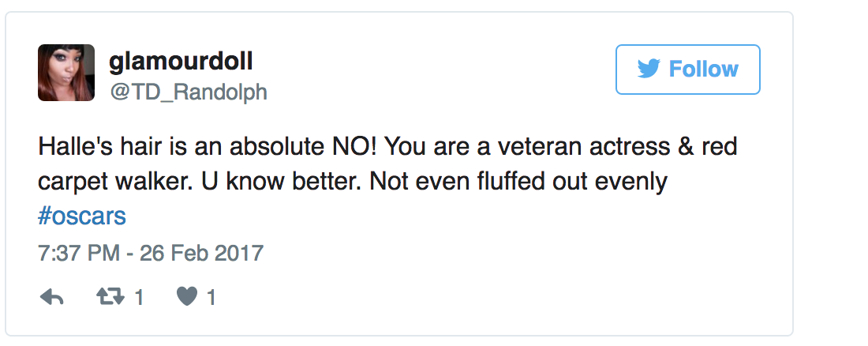Click the reply arrow icon
This screenshot has width=868, height=346.
coord(51,297)
